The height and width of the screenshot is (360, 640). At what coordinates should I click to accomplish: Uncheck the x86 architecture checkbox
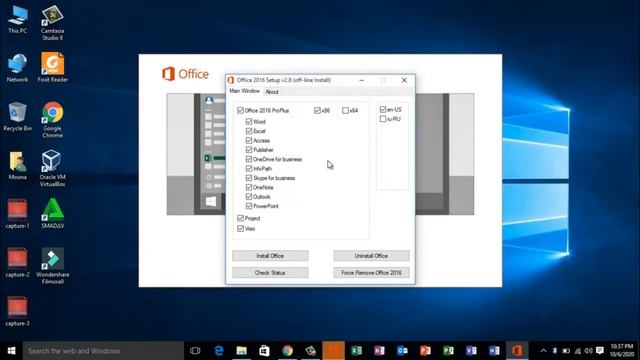click(x=317, y=110)
